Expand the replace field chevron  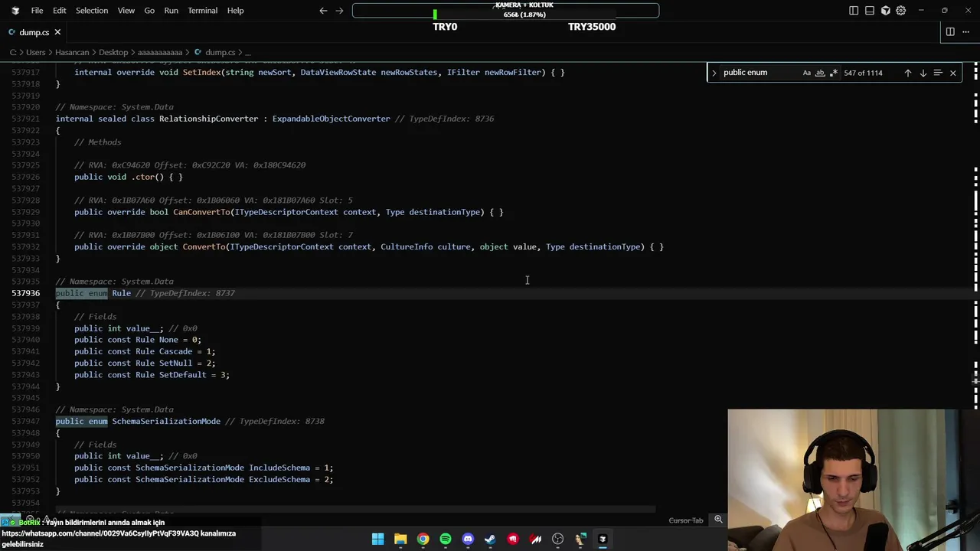click(714, 73)
